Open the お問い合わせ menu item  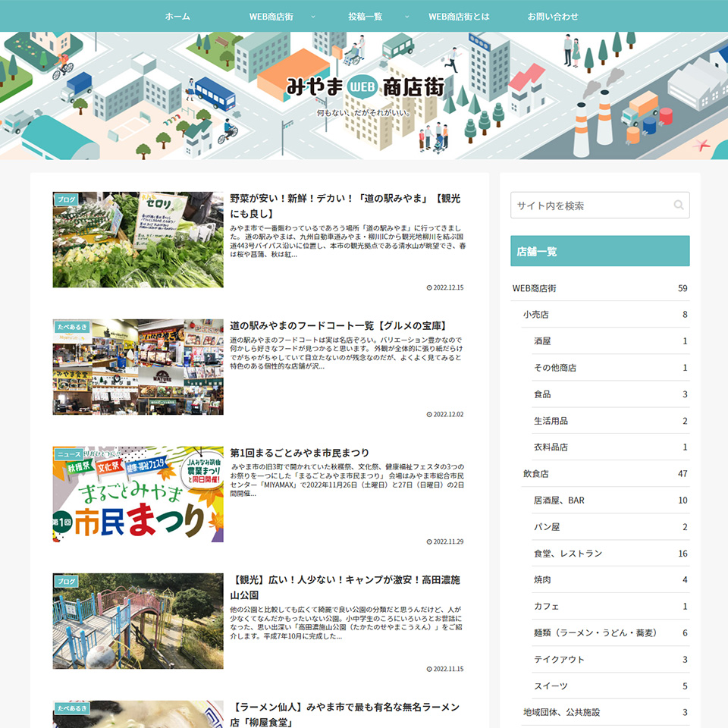553,17
